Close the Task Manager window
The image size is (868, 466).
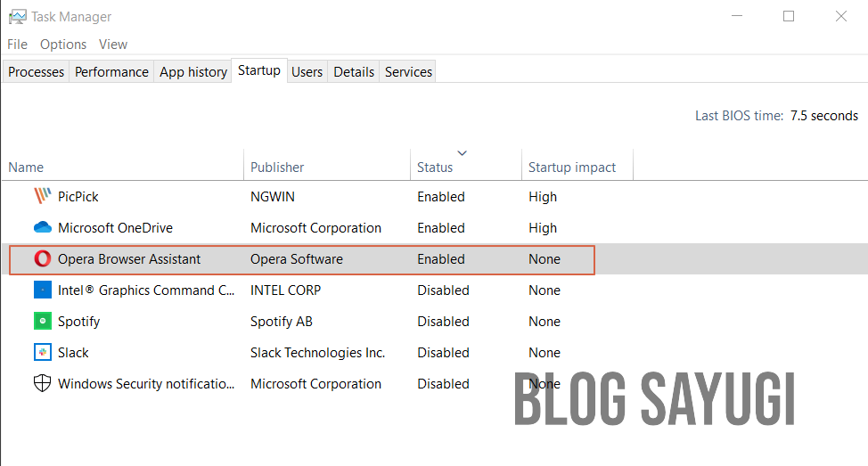tap(841, 16)
